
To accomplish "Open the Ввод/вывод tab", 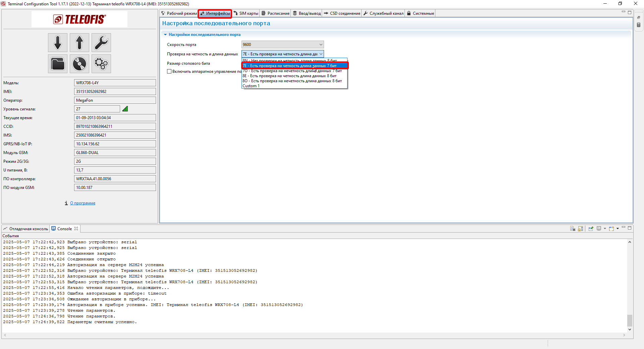I will point(307,13).
